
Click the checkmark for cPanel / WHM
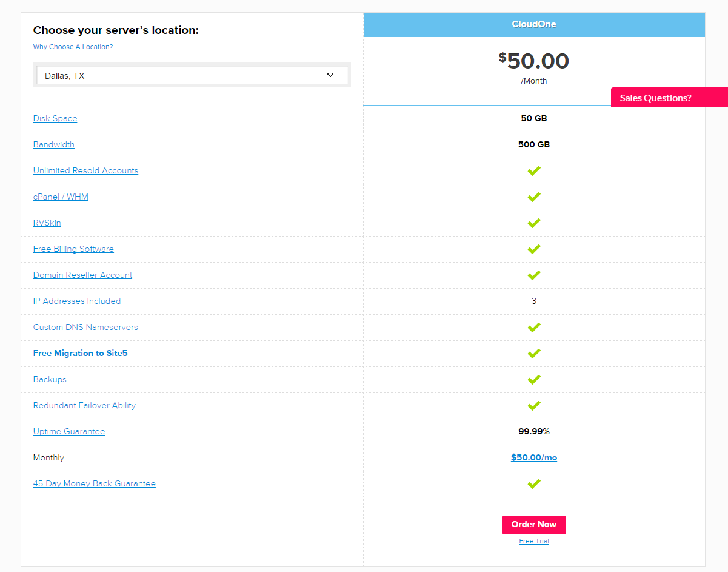click(x=534, y=197)
